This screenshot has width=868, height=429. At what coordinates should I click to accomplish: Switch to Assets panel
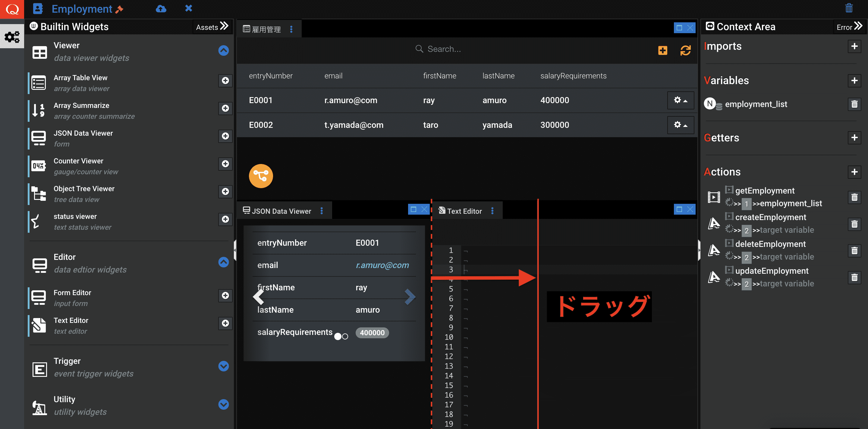click(212, 27)
